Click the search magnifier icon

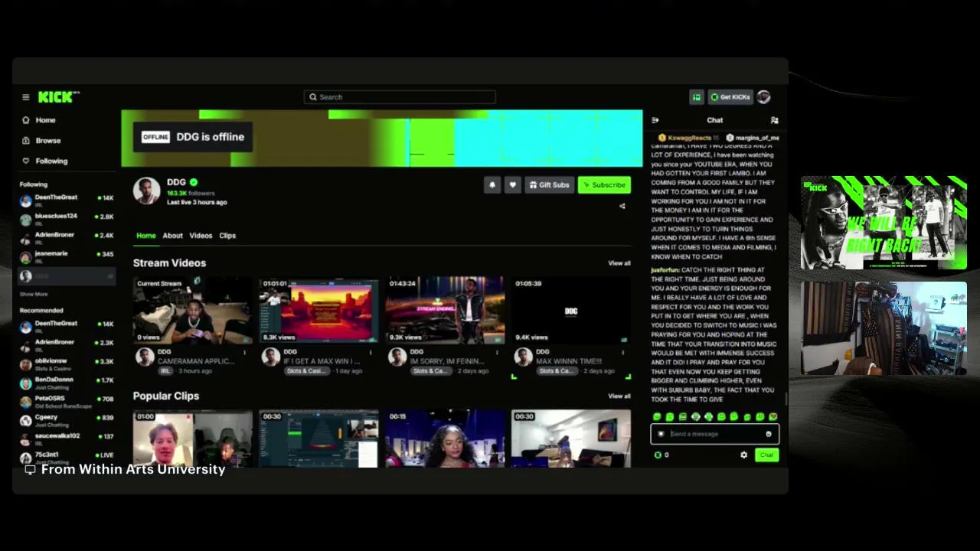312,97
